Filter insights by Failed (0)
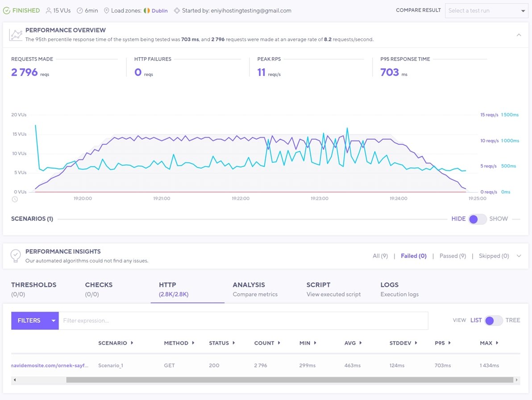Screen dimensions: 532x400 414,256
